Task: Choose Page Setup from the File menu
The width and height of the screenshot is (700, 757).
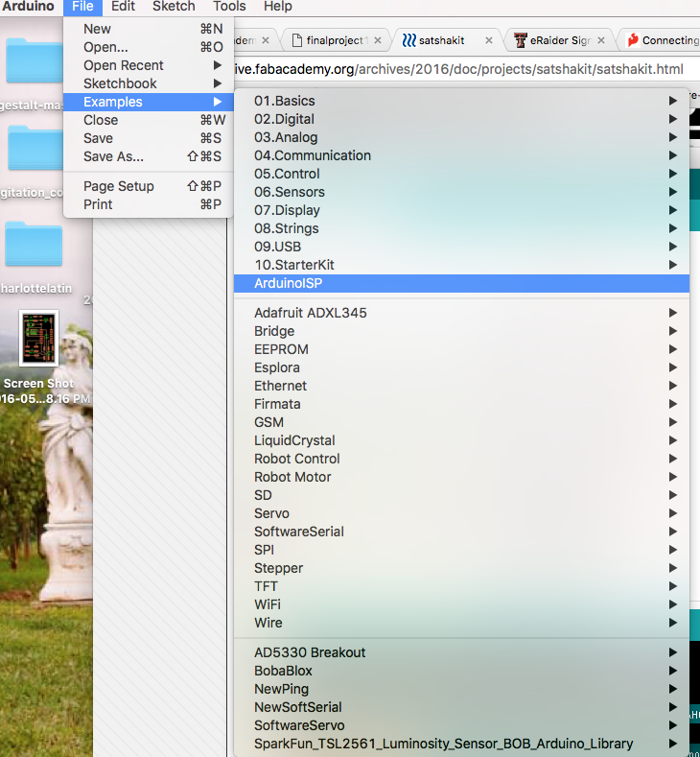Action: (148, 186)
